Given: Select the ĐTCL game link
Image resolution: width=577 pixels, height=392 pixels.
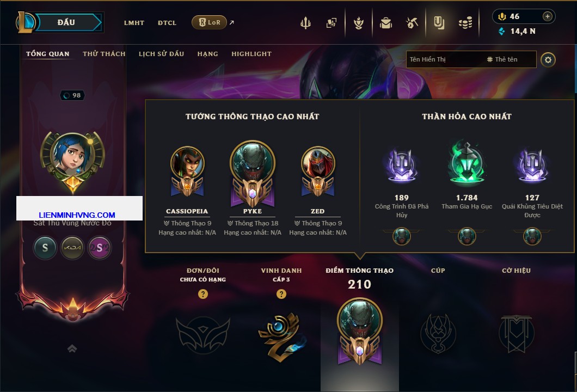Looking at the screenshot, I should click(x=167, y=23).
